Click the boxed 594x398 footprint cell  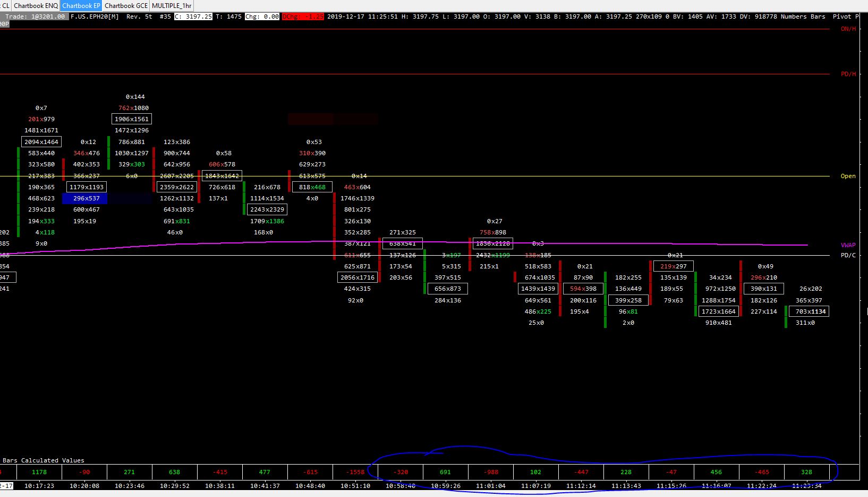(x=583, y=289)
